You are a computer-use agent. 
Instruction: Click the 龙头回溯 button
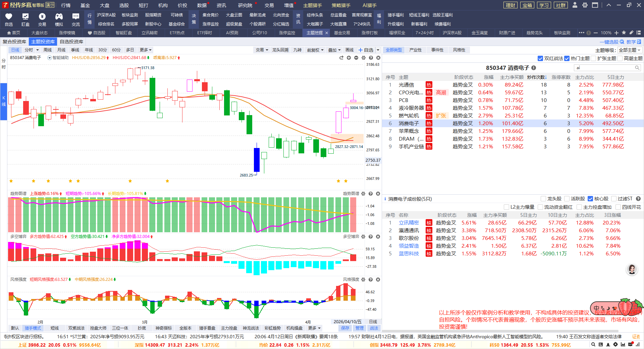pyautogui.click(x=280, y=50)
